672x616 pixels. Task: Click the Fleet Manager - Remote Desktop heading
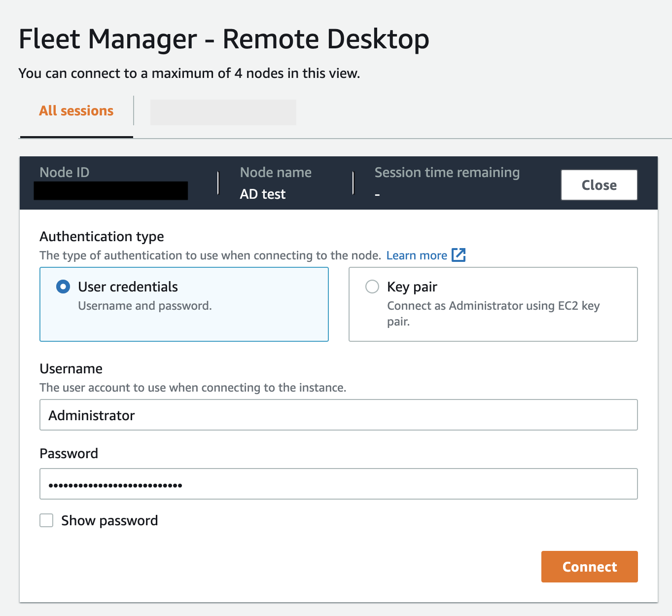[224, 39]
